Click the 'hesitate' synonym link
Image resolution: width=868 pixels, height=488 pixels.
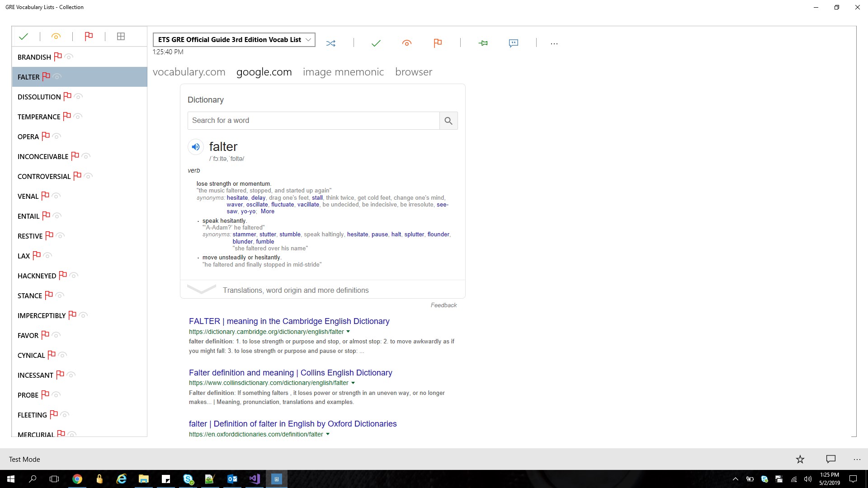(x=237, y=198)
